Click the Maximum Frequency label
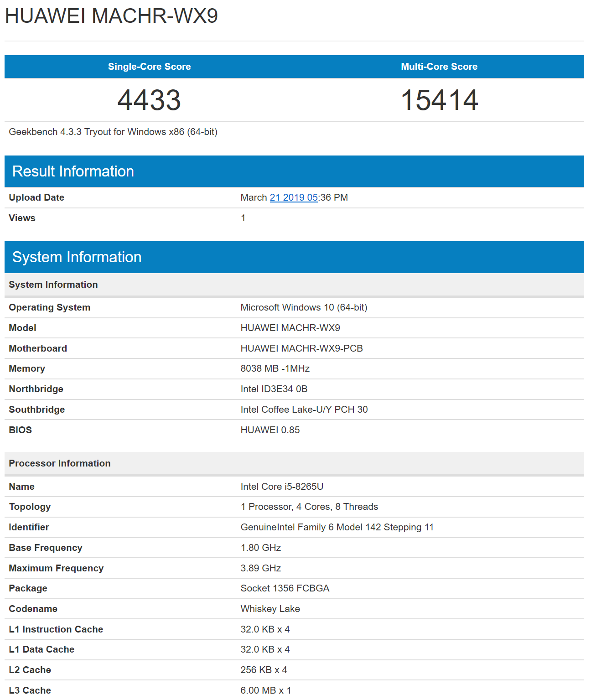 [x=56, y=568]
